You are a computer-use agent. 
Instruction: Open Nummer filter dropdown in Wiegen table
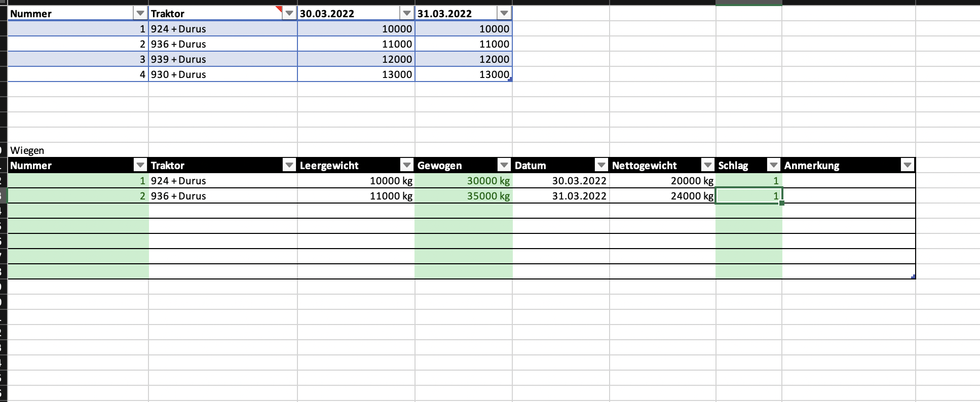140,165
